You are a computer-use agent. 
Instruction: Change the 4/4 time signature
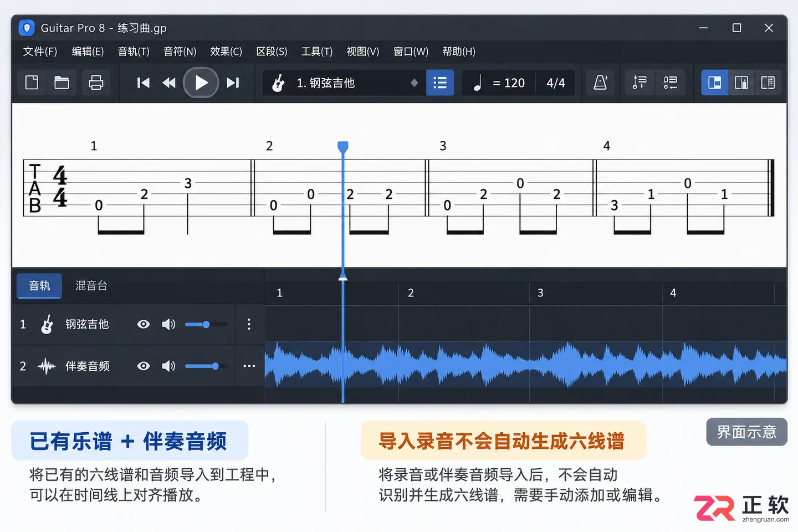click(556, 83)
